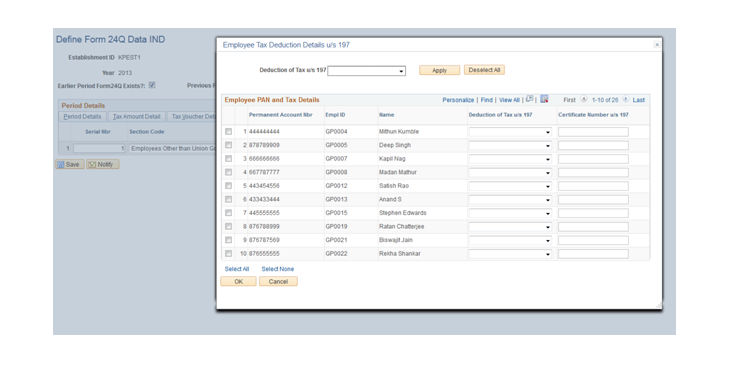This screenshot has width=756, height=376.
Task: Switch to Tax Voucher Details tab
Action: (x=193, y=117)
